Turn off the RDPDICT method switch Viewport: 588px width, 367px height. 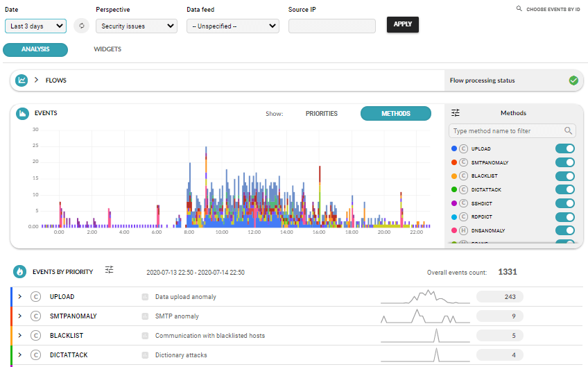pos(564,216)
